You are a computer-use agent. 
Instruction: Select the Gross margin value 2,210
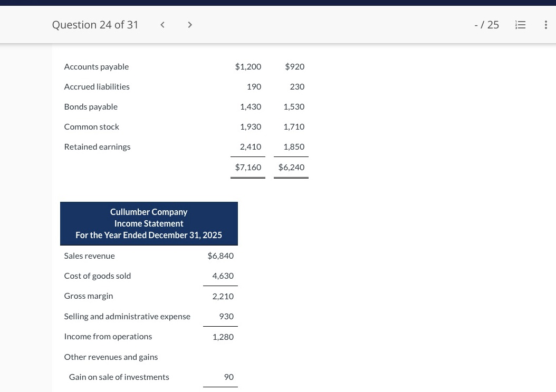pyautogui.click(x=223, y=296)
